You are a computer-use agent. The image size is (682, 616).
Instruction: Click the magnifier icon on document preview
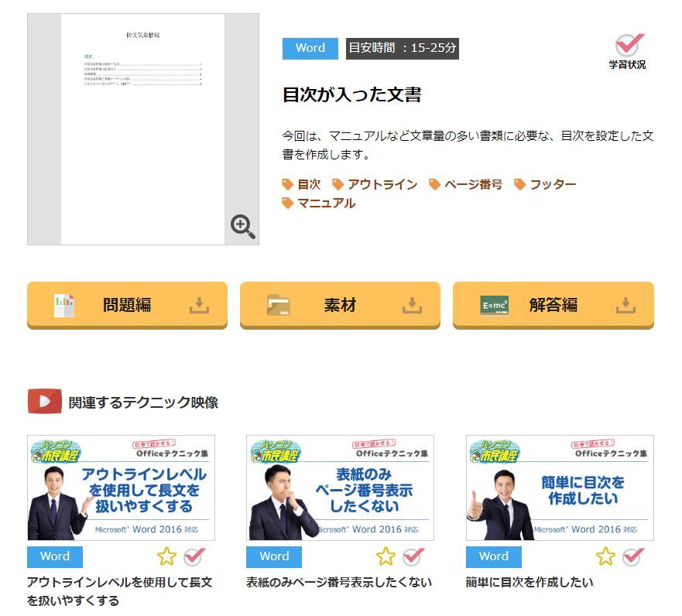tap(242, 227)
